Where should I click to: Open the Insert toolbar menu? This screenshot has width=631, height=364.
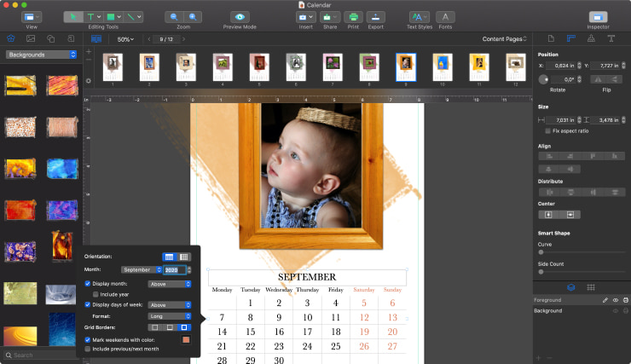(306, 17)
